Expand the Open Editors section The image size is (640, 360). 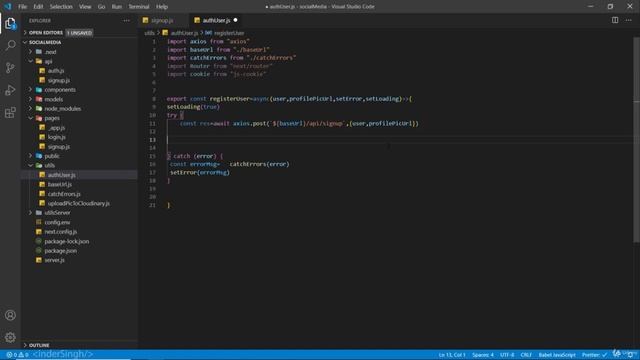tap(46, 32)
